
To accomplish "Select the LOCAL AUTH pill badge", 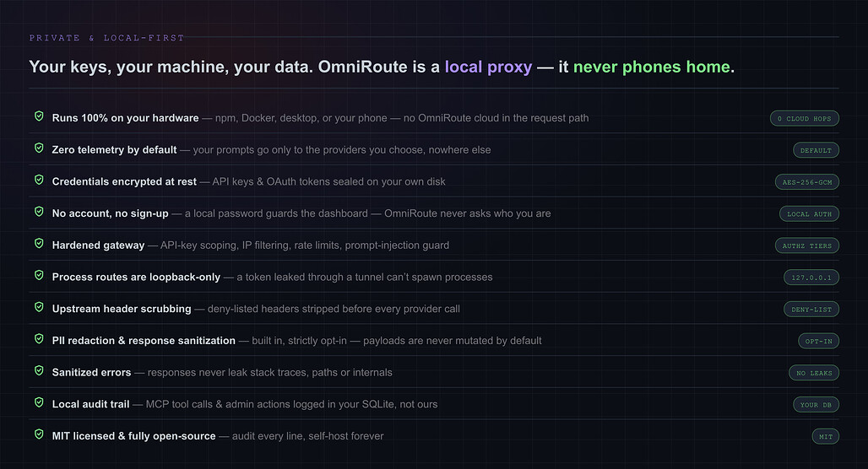I will (810, 214).
